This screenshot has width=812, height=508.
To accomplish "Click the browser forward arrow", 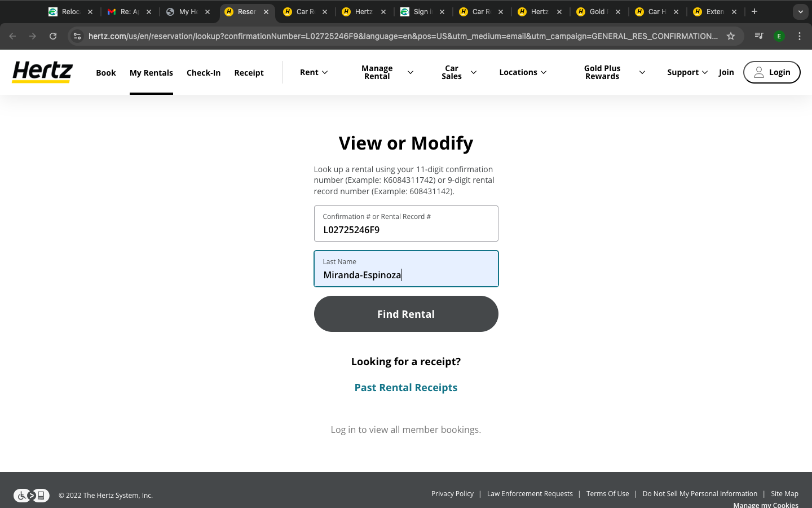I will (x=33, y=36).
